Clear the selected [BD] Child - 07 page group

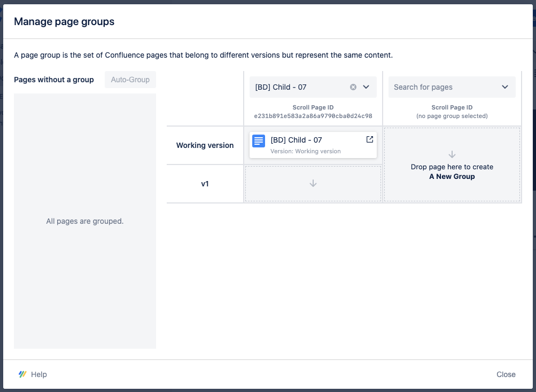(x=353, y=87)
